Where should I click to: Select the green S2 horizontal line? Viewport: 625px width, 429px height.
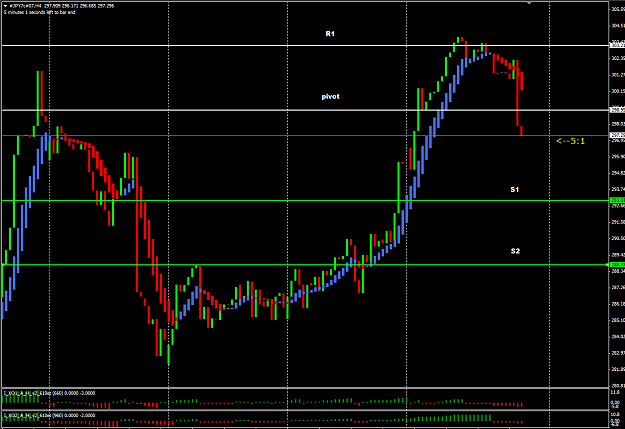pyautogui.click(x=305, y=265)
